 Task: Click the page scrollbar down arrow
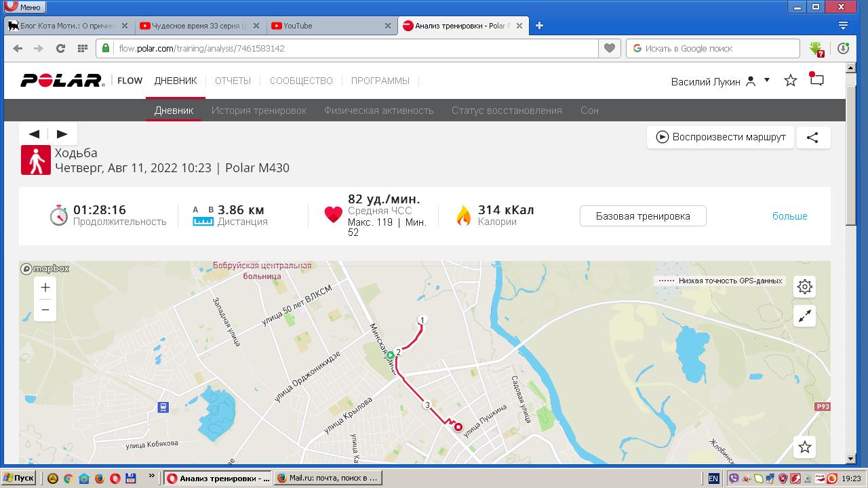851,460
